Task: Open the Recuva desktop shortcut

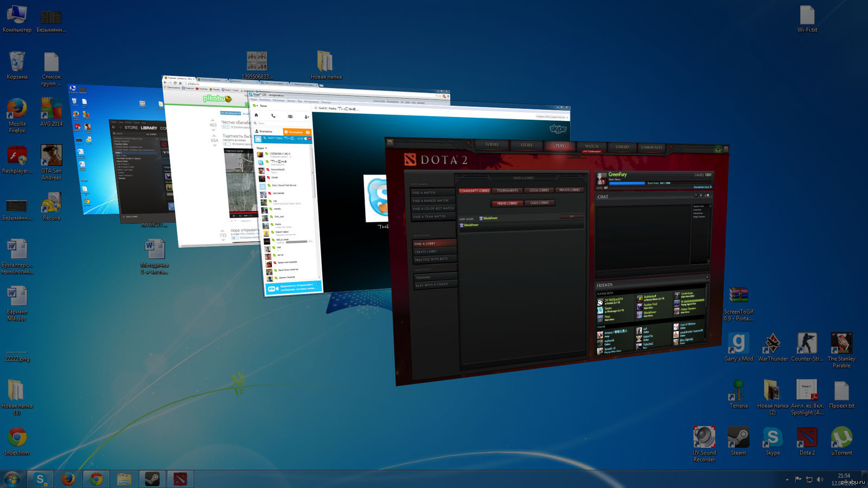Action: [x=51, y=207]
